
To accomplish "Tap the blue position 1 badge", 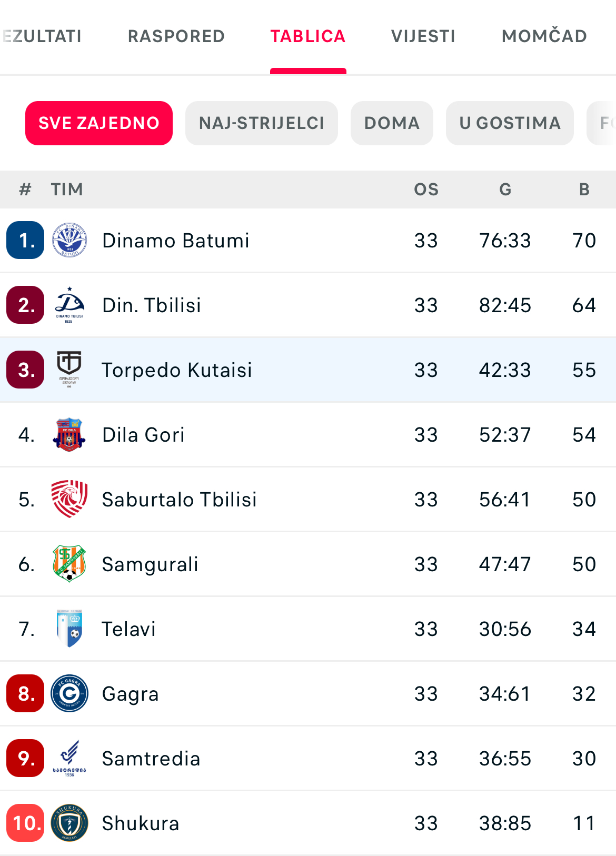I will (25, 240).
